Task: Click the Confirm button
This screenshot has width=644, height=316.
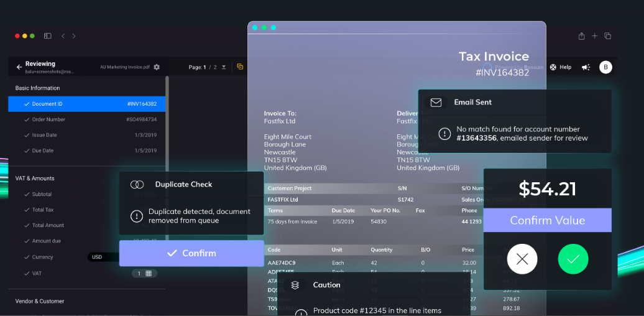Action: [x=191, y=253]
